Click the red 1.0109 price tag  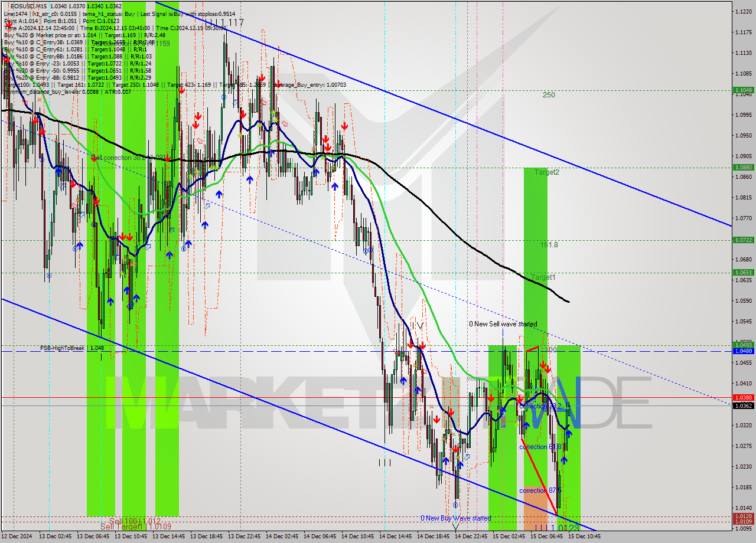pos(743,522)
